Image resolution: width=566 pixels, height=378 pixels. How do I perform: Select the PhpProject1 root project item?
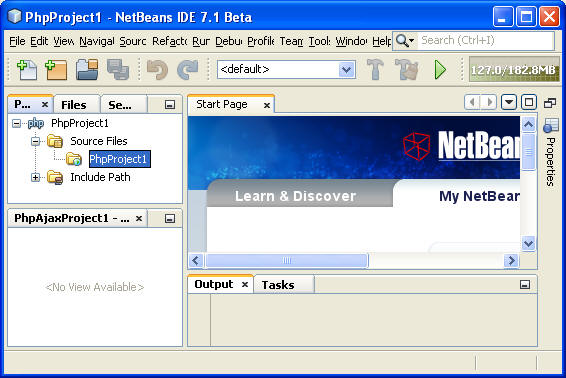[x=80, y=123]
